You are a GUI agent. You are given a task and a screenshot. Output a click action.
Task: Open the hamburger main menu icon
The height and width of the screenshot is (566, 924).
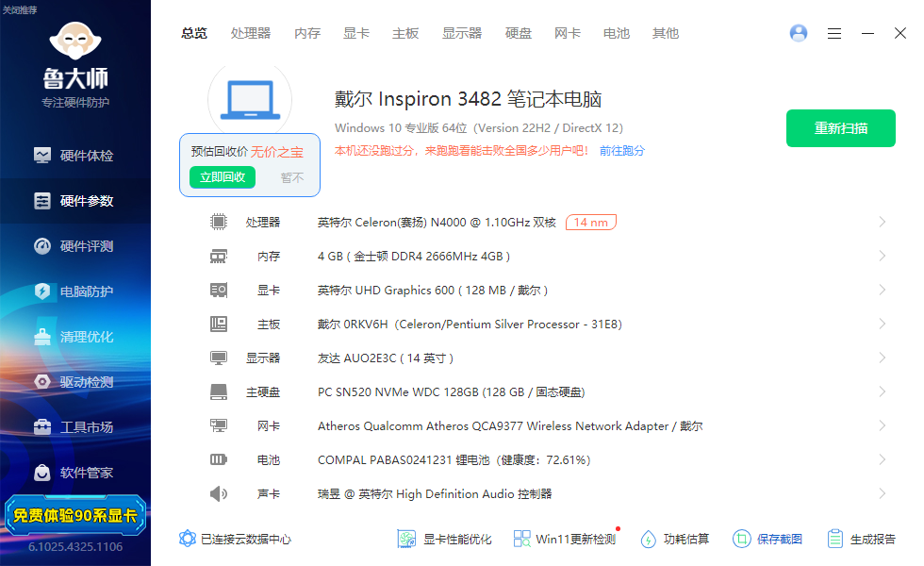coord(833,34)
